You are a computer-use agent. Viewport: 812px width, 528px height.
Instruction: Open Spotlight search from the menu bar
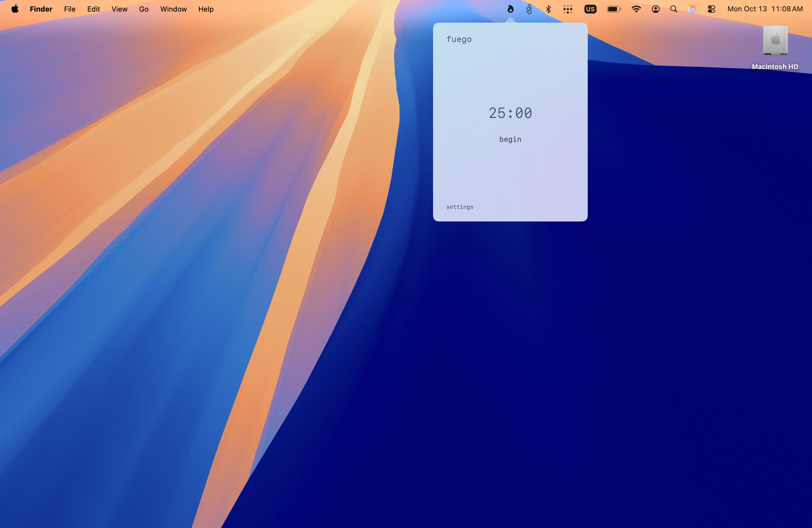674,9
